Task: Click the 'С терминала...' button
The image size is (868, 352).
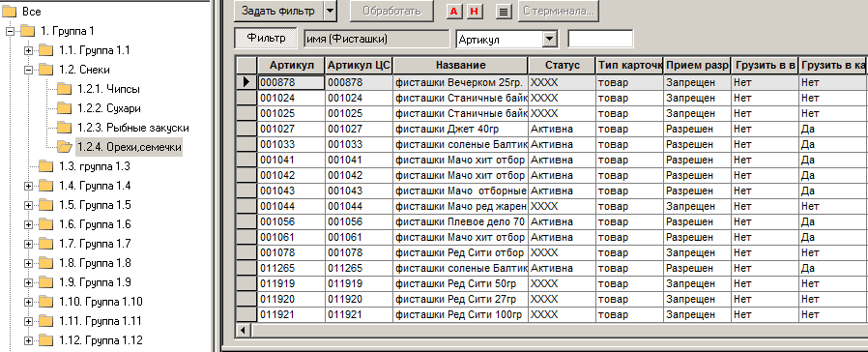Action: pos(559,11)
